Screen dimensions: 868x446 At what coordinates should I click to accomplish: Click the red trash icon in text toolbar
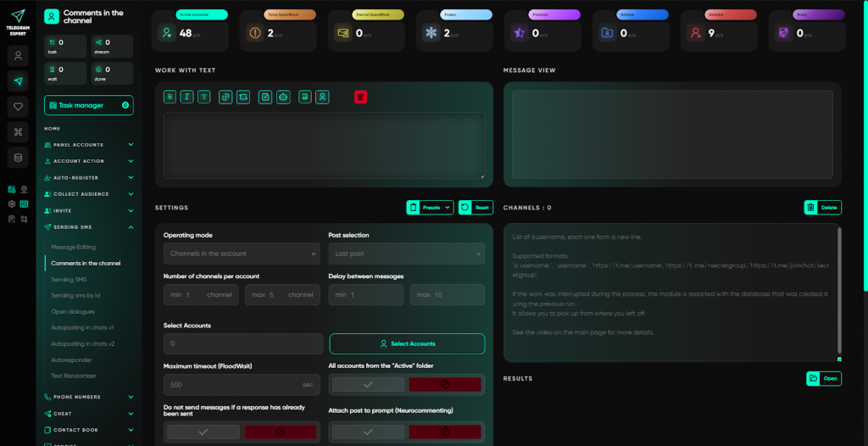click(361, 97)
